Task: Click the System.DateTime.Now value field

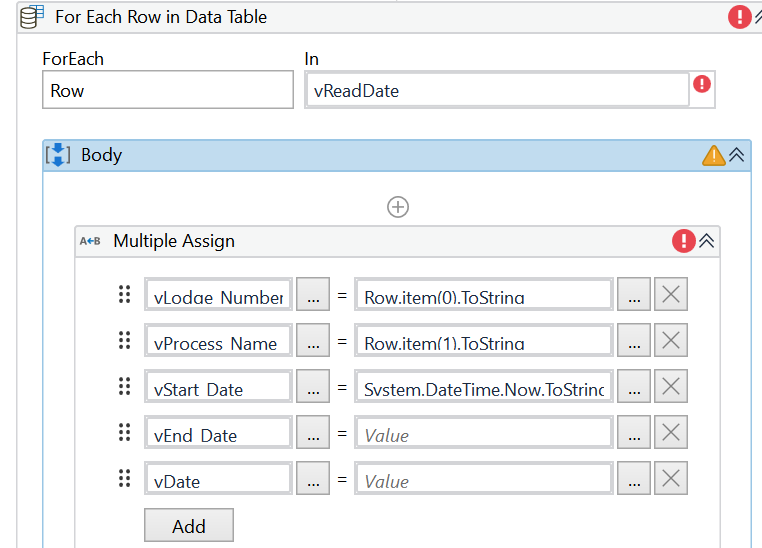Action: point(483,388)
